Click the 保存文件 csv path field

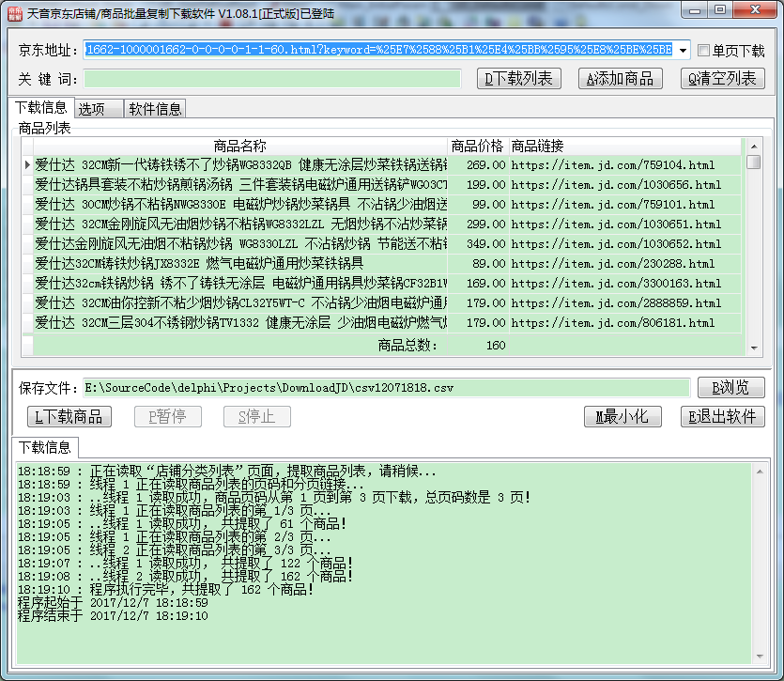click(x=387, y=388)
